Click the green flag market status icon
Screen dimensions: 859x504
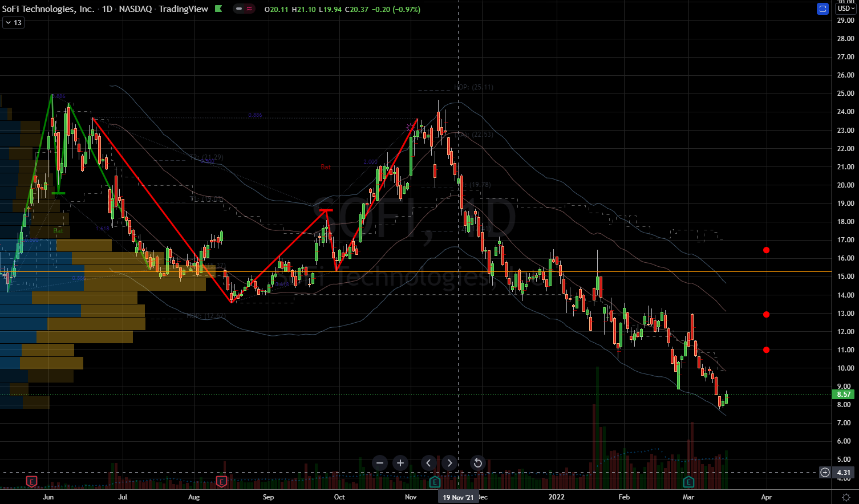[x=220, y=9]
